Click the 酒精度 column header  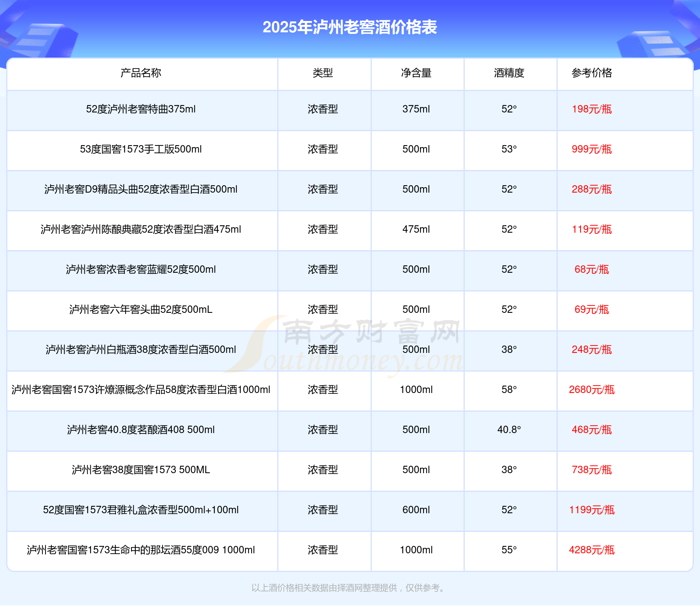[509, 73]
